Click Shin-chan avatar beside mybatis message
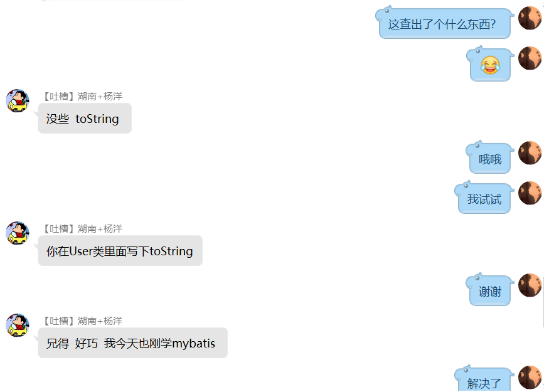Image resolution: width=544 pixels, height=392 pixels. (18, 326)
